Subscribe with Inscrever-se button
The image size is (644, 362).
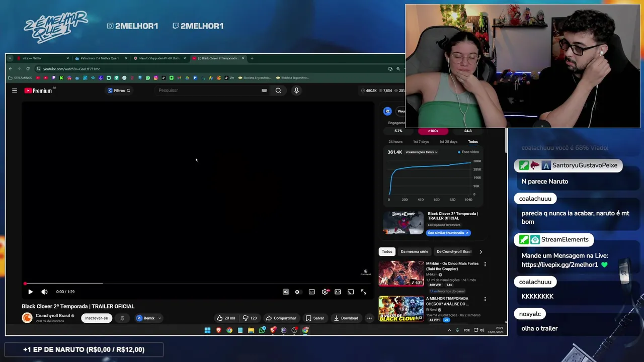pos(97,318)
